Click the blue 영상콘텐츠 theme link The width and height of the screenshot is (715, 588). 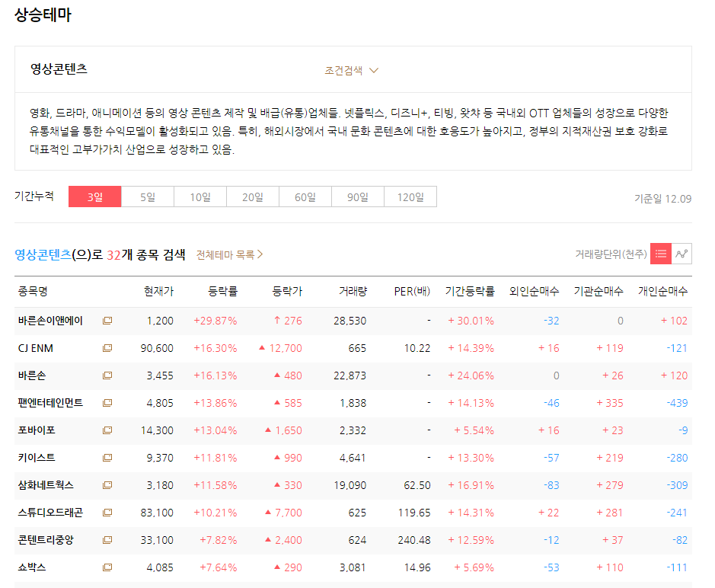[x=43, y=254]
